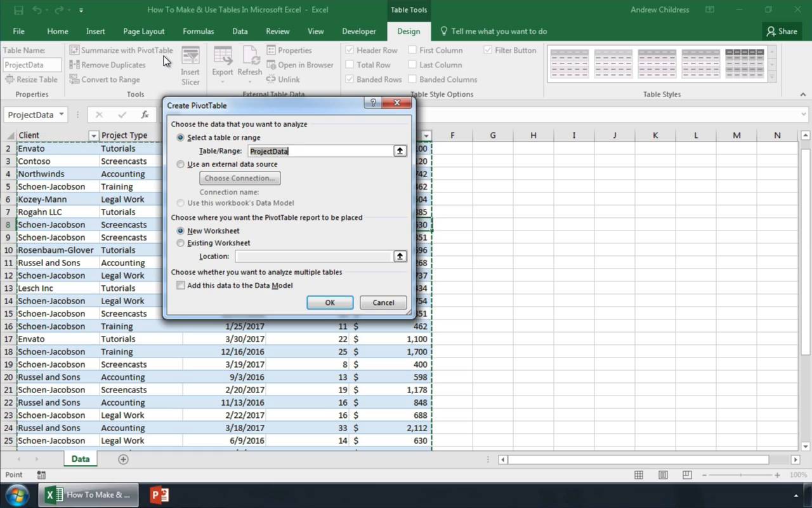Image resolution: width=812 pixels, height=508 pixels.
Task: Click Remove Duplicates tool
Action: [108, 65]
